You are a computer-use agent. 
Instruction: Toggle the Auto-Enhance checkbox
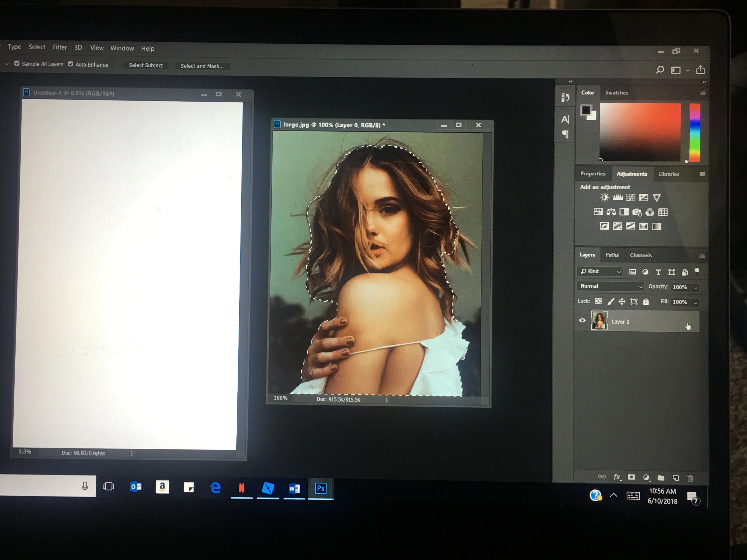(x=71, y=64)
